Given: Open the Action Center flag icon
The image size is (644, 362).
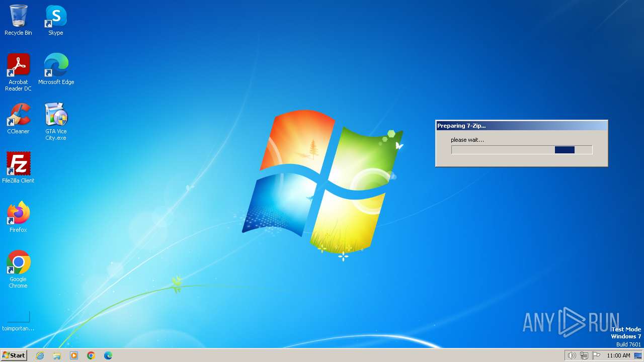Looking at the screenshot, I should 596,355.
